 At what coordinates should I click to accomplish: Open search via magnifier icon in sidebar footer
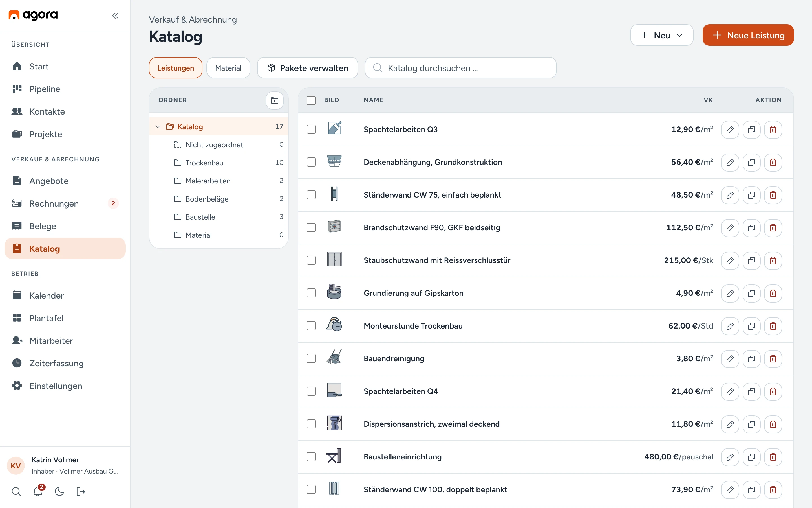tap(16, 492)
